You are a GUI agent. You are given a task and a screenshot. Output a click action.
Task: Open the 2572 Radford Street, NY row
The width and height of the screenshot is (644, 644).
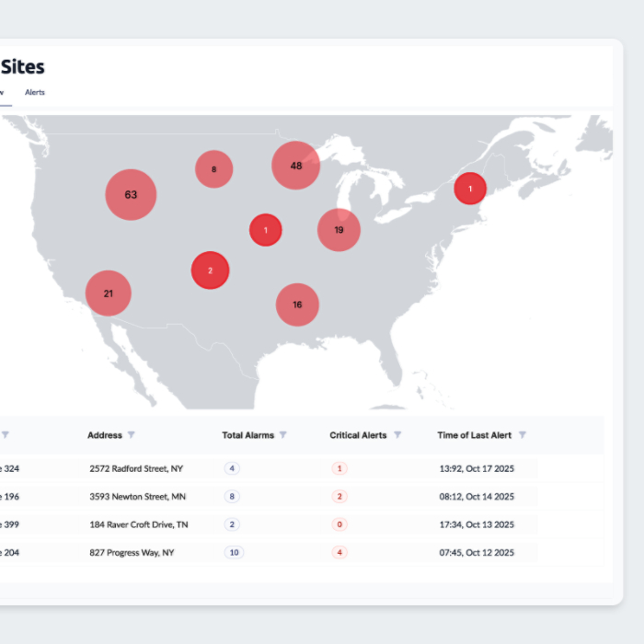136,468
